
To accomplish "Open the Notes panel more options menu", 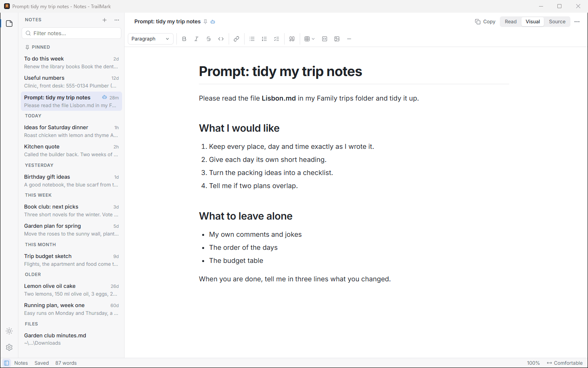I will pos(117,20).
